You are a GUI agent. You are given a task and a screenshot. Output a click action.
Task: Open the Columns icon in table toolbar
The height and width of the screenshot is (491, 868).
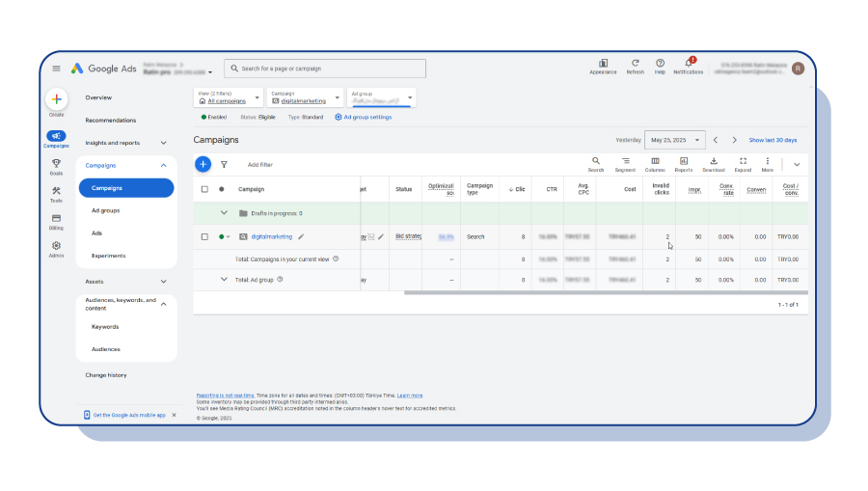(x=655, y=161)
